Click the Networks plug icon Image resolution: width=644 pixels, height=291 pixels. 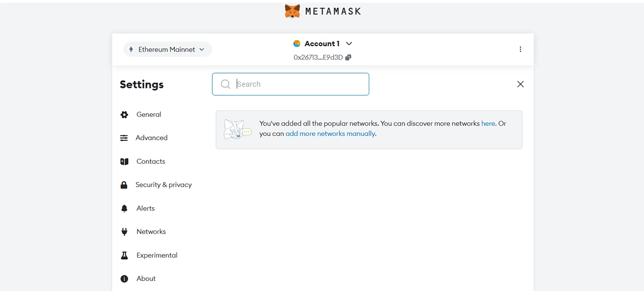click(x=125, y=232)
